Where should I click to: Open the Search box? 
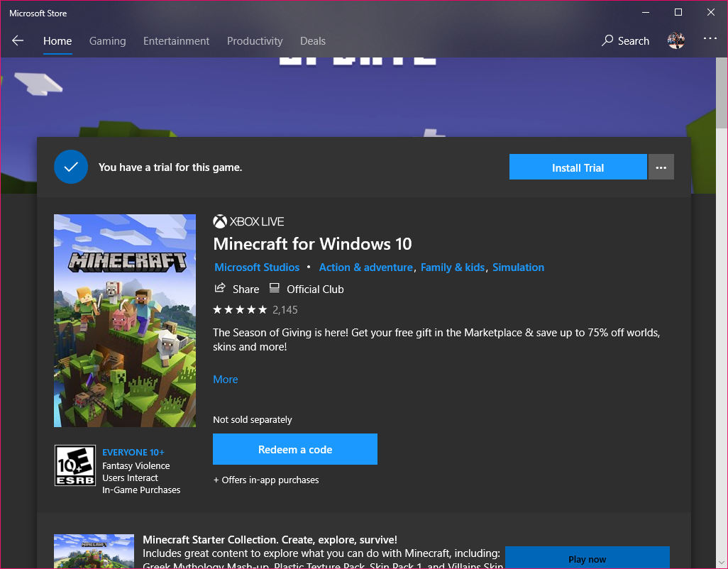[625, 41]
